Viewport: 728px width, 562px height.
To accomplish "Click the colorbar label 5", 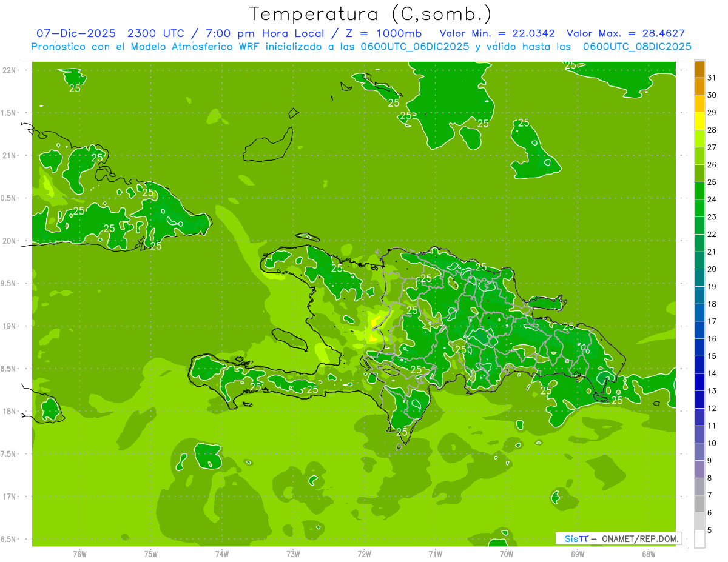I will point(710,530).
